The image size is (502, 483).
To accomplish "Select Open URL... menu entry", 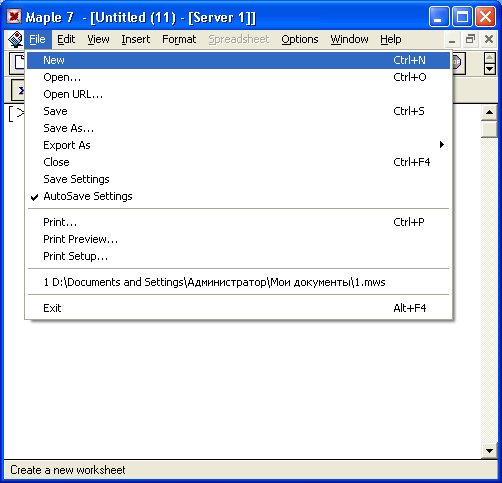I will click(x=238, y=94).
